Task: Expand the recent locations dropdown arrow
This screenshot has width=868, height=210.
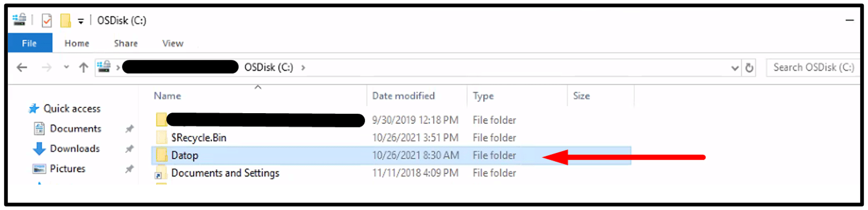Action: coord(66,68)
